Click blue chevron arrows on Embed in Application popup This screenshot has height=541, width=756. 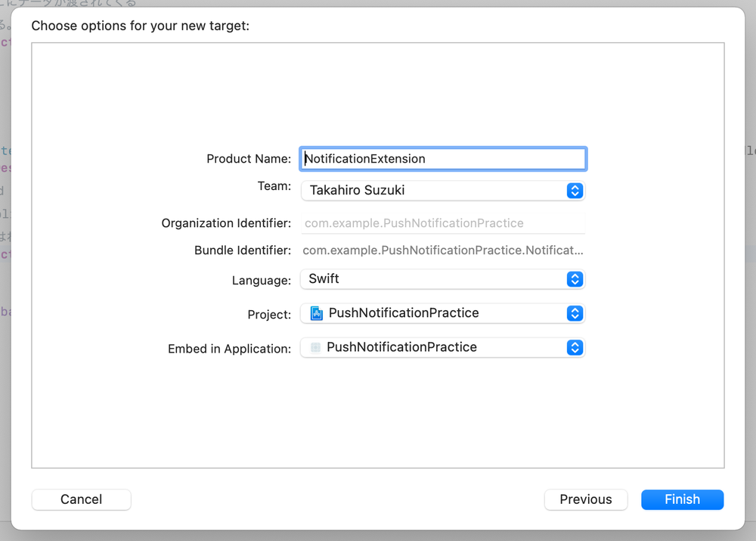point(575,347)
